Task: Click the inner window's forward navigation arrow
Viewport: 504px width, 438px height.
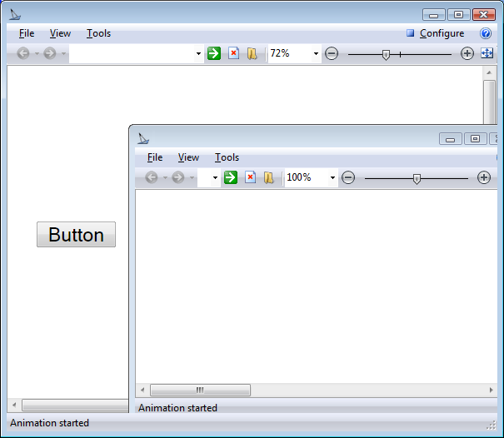Action: (x=178, y=177)
